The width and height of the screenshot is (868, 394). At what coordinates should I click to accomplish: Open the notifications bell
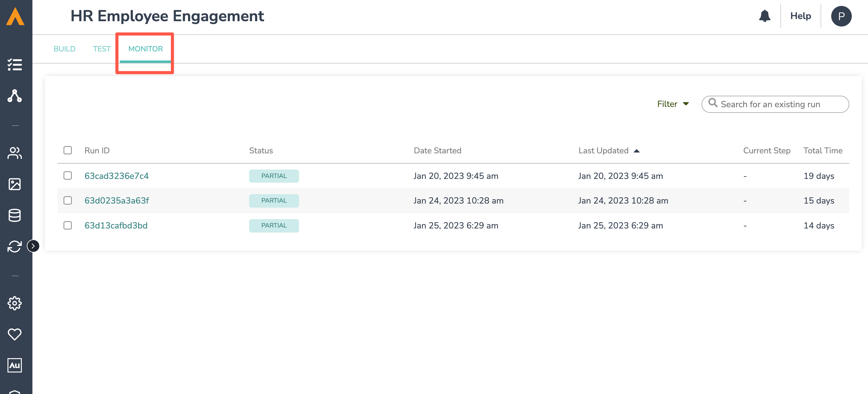coord(764,16)
